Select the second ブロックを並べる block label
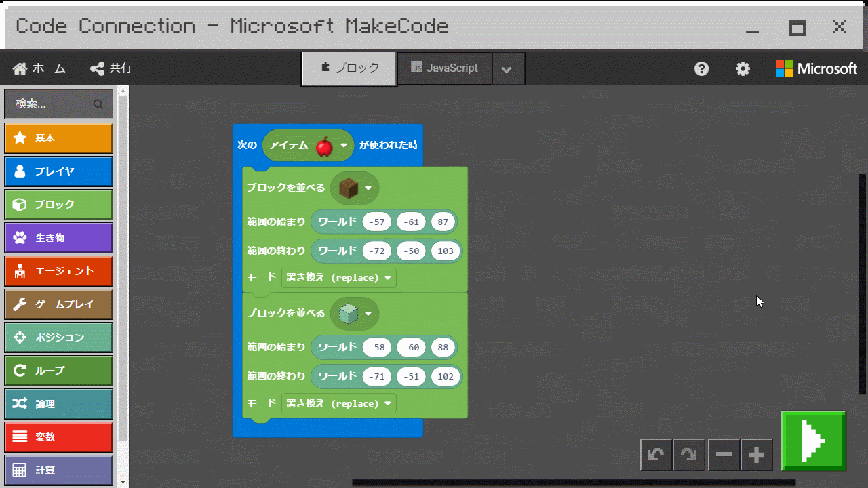868x488 pixels. (285, 314)
